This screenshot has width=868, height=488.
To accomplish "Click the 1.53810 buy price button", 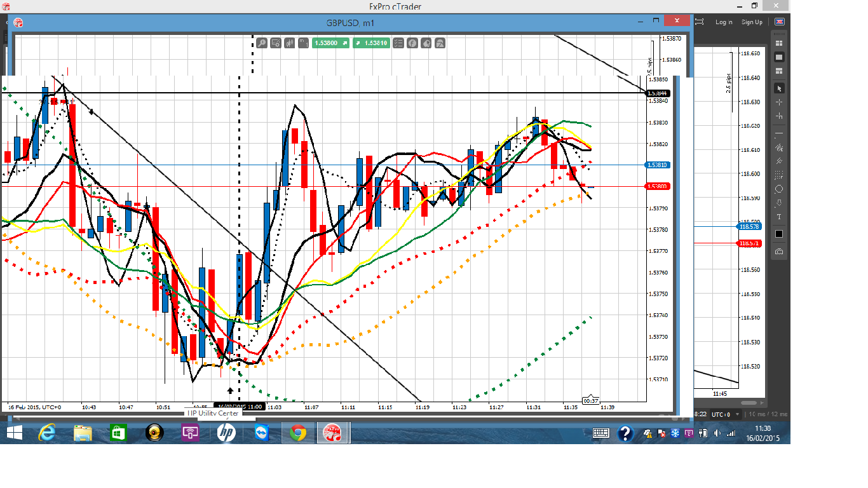I will coord(372,43).
